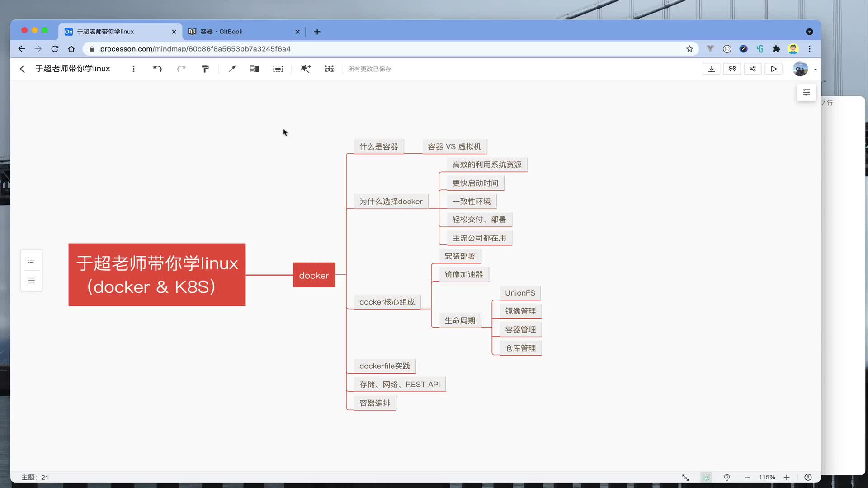Open the right-side settings panel icon
Screen dimensions: 868x488
(807, 93)
